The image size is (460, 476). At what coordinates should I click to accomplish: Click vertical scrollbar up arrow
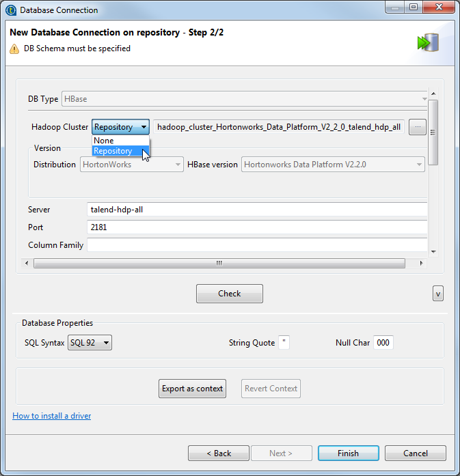pos(433,94)
